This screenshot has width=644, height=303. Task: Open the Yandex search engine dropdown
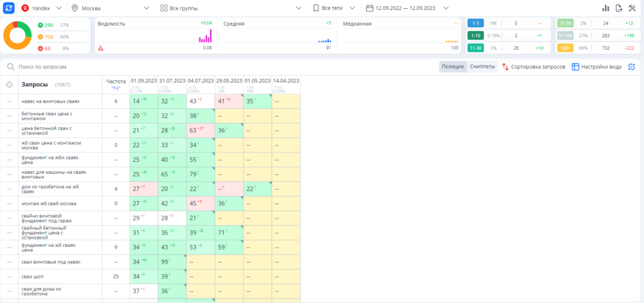(42, 8)
